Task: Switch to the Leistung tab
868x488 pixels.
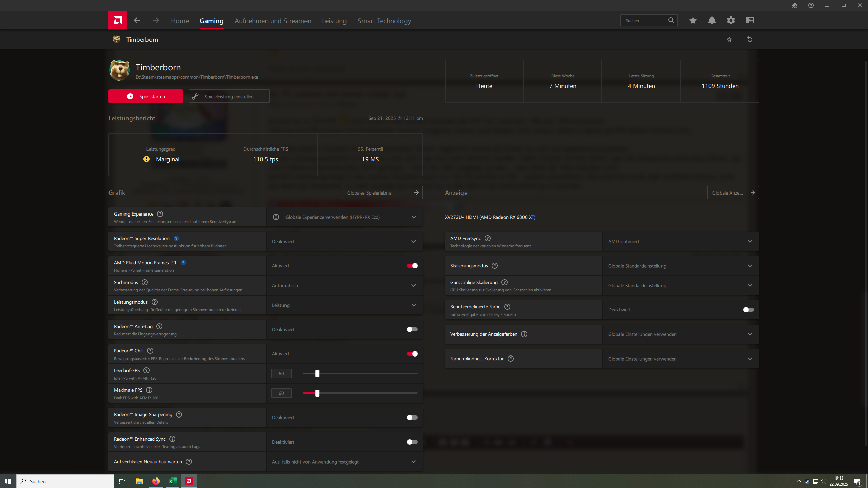Action: click(334, 21)
